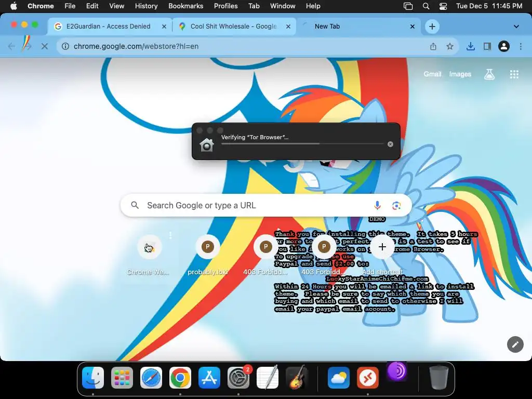Close the New Tab tab
The height and width of the screenshot is (399, 532).
point(412,26)
